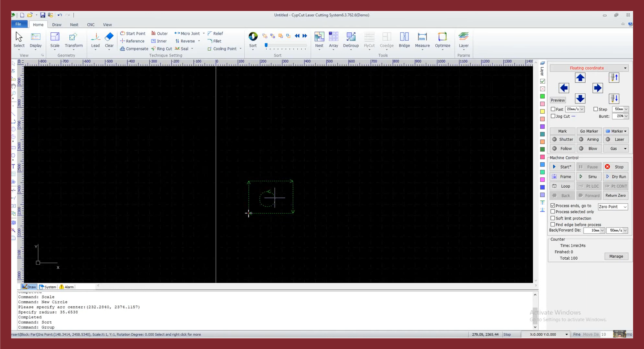Switch to the Nest ribbon tab
644x349 pixels.
74,25
